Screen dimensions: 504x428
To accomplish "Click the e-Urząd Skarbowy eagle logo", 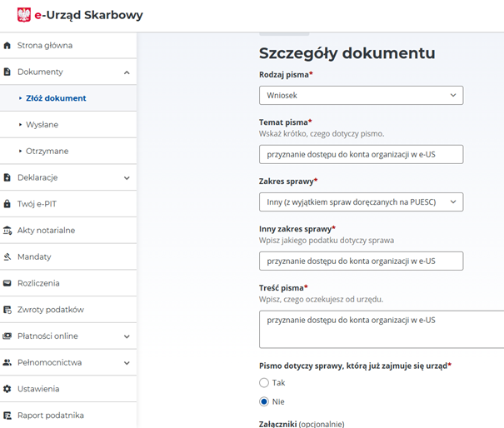I will click(24, 15).
